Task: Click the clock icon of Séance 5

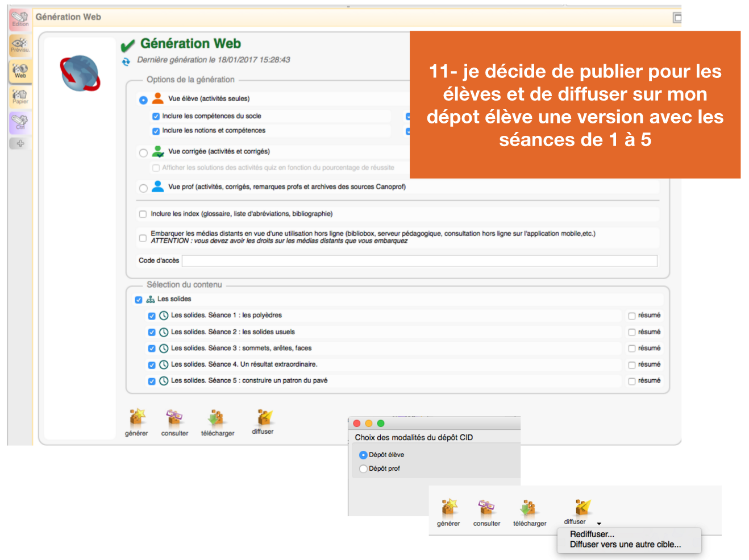Action: point(164,381)
